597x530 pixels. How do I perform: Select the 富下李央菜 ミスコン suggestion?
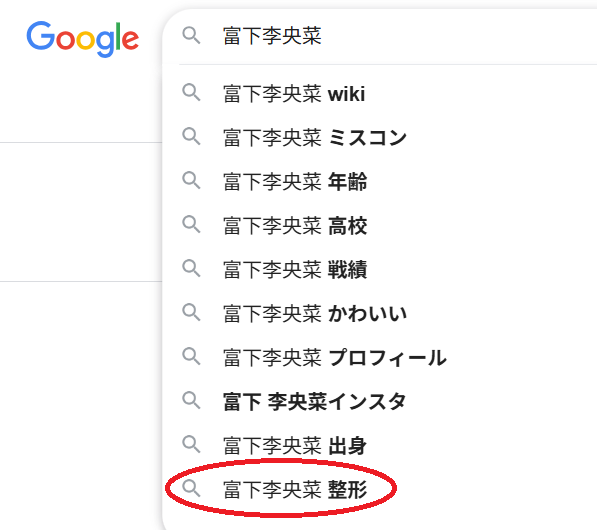tap(381, 137)
